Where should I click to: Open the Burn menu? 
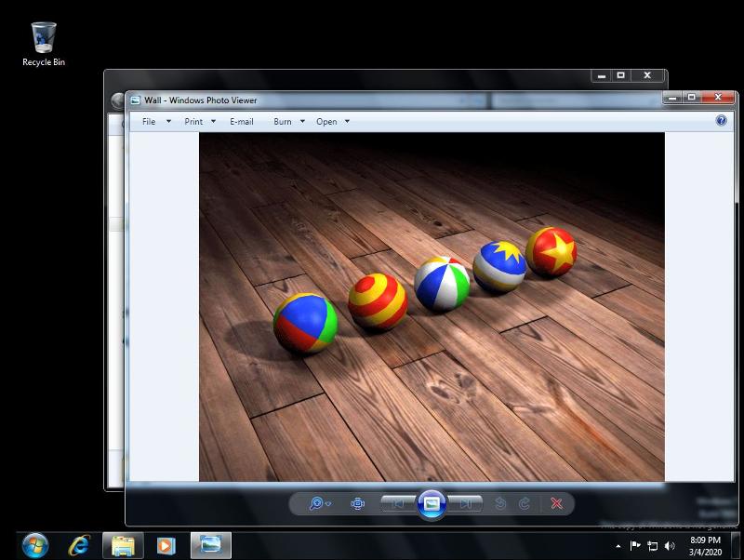pyautogui.click(x=283, y=122)
